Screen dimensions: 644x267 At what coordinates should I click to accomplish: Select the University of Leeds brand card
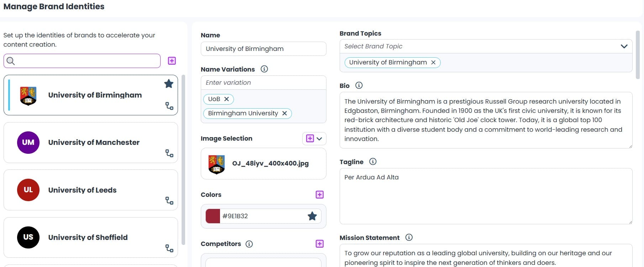91,190
